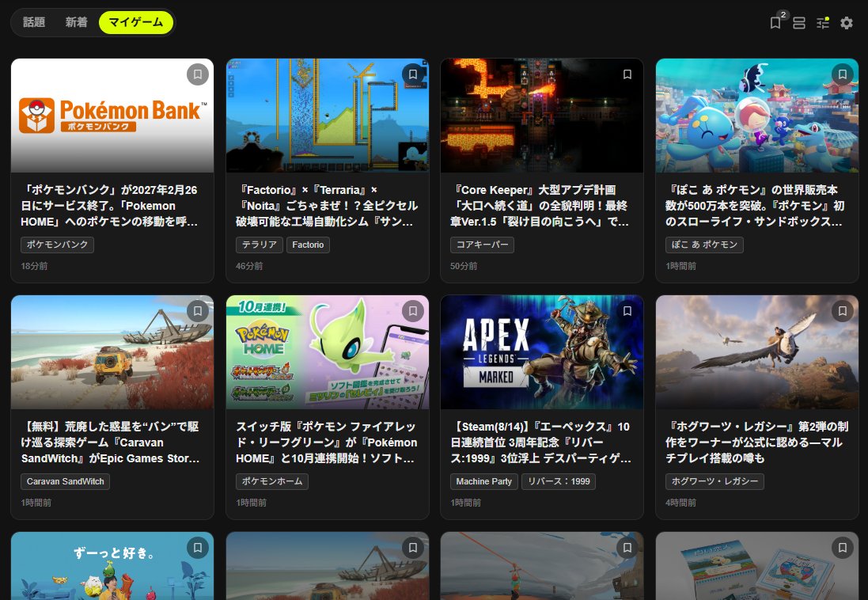Filter by the ホグワーツ・レガシー tag
The width and height of the screenshot is (868, 600).
(714, 481)
